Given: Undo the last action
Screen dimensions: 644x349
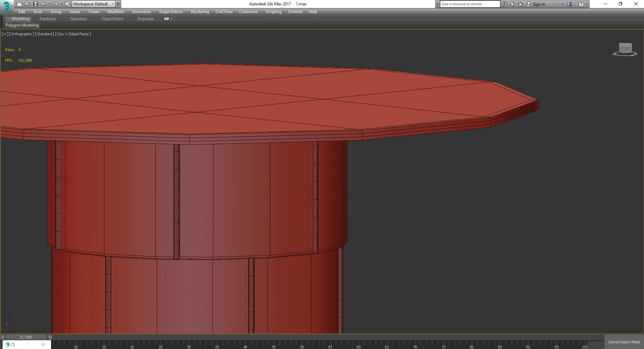Looking at the screenshot, I should [x=44, y=4].
